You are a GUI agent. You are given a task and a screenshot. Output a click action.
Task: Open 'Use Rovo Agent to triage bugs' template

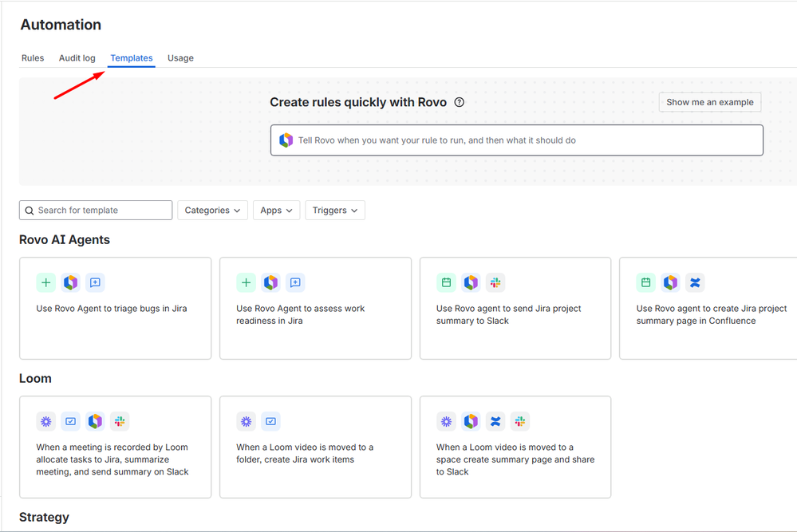pyautogui.click(x=116, y=309)
